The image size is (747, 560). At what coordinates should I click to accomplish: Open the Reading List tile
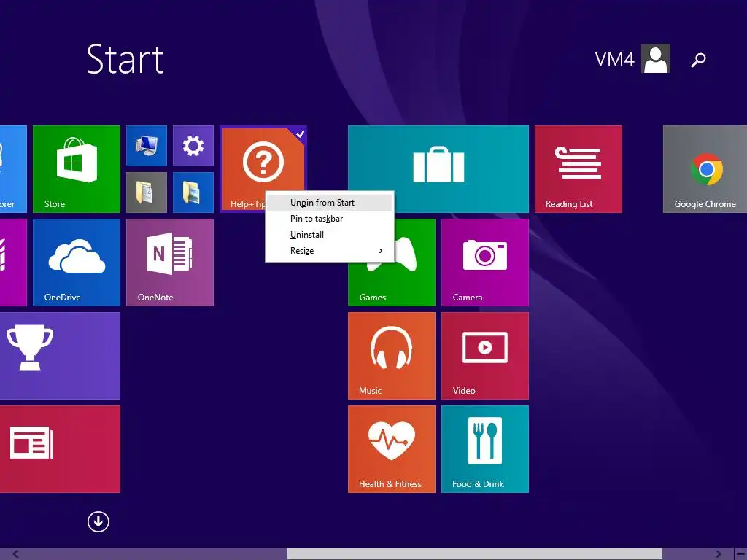[x=578, y=169]
